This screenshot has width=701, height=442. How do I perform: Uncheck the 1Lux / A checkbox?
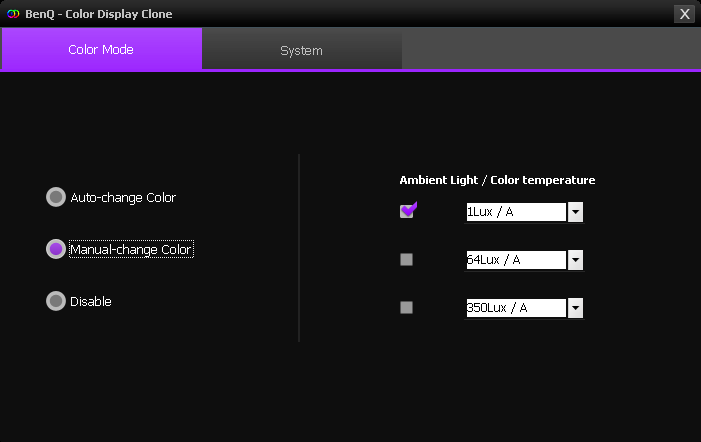[407, 211]
